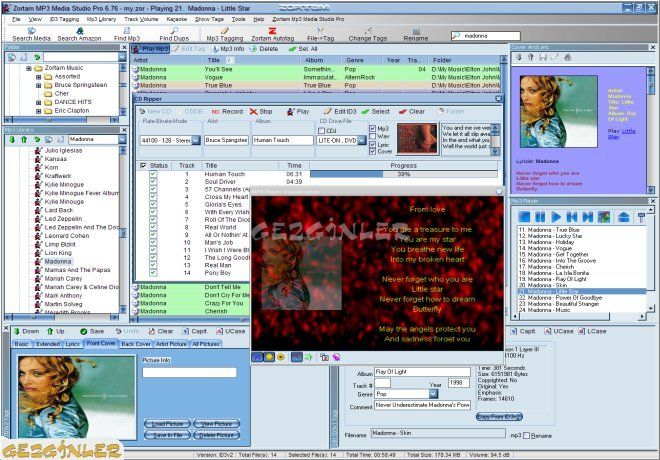Open the 44100 - 128 rate dropdown
The height and width of the screenshot is (460, 660).
click(x=196, y=140)
